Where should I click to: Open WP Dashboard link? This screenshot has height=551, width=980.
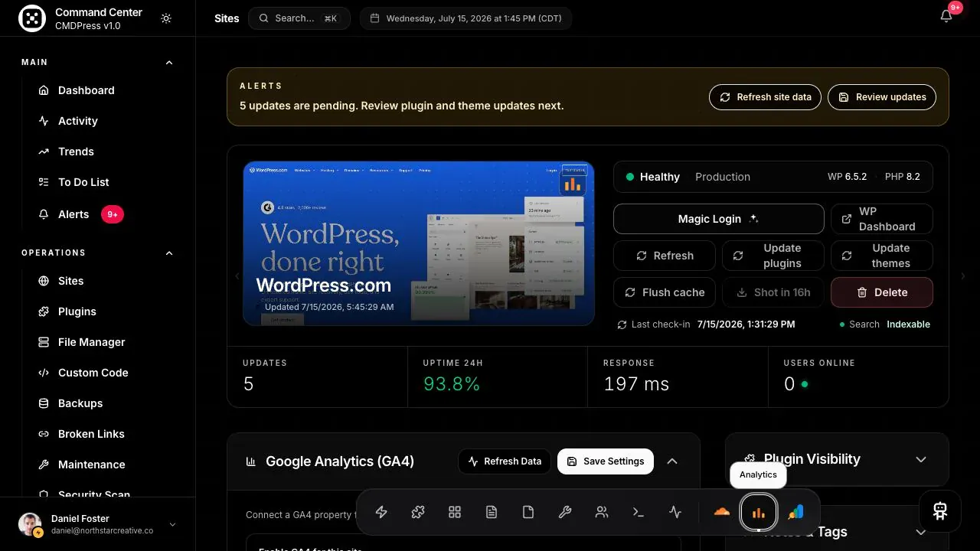click(882, 219)
